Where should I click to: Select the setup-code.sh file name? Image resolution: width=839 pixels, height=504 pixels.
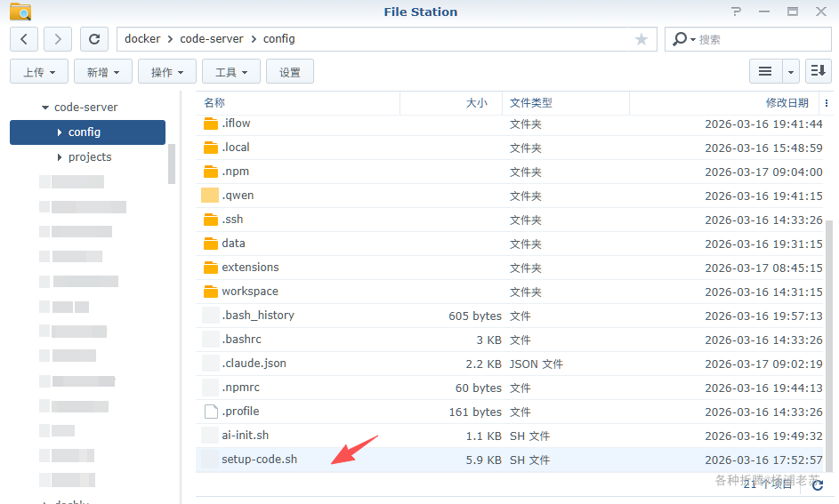[x=260, y=460]
